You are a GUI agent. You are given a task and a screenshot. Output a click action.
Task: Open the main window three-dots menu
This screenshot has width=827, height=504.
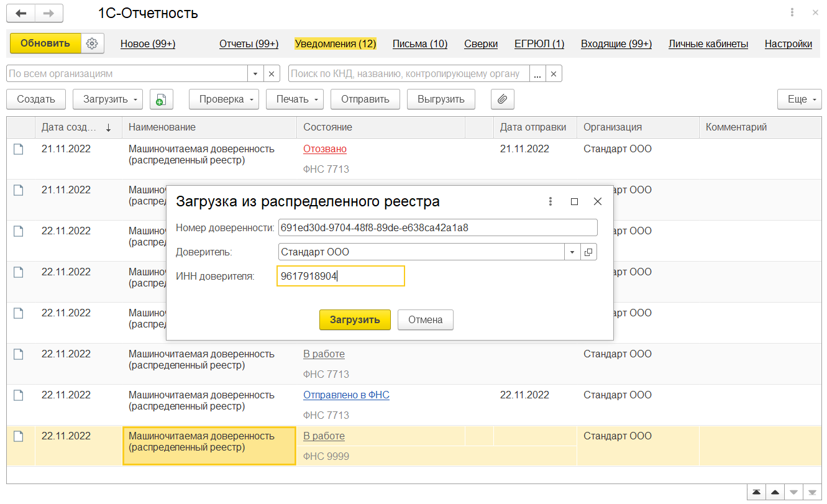pos(792,12)
